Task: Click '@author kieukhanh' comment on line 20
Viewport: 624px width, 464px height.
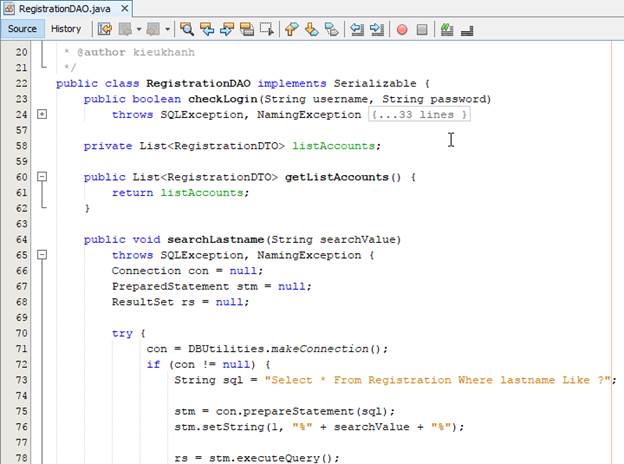Action: pyautogui.click(x=136, y=52)
